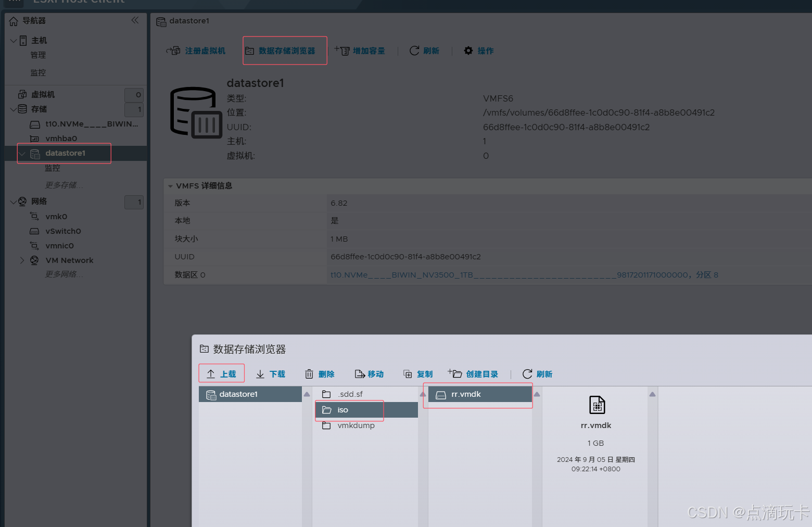Screen dimensions: 812x527
Task: Click the t10.NVMe BIWIN_NV3500_1TB extent link
Action: [524, 274]
